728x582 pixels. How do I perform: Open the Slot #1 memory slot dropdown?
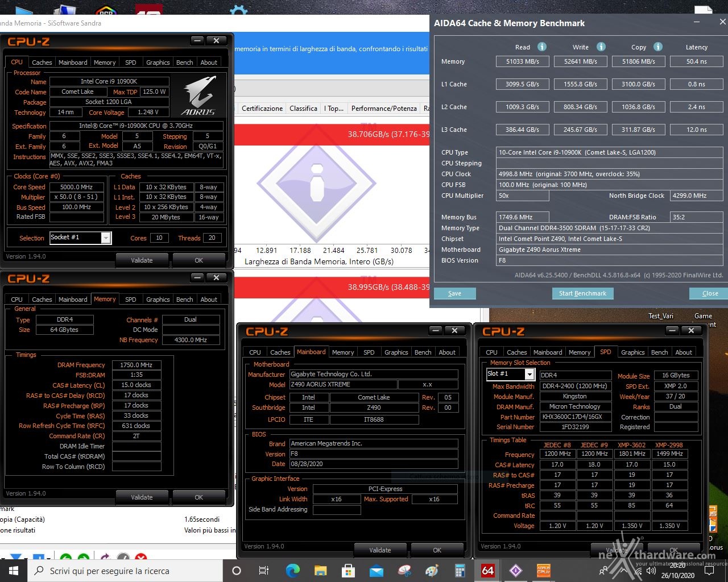pyautogui.click(x=510, y=374)
